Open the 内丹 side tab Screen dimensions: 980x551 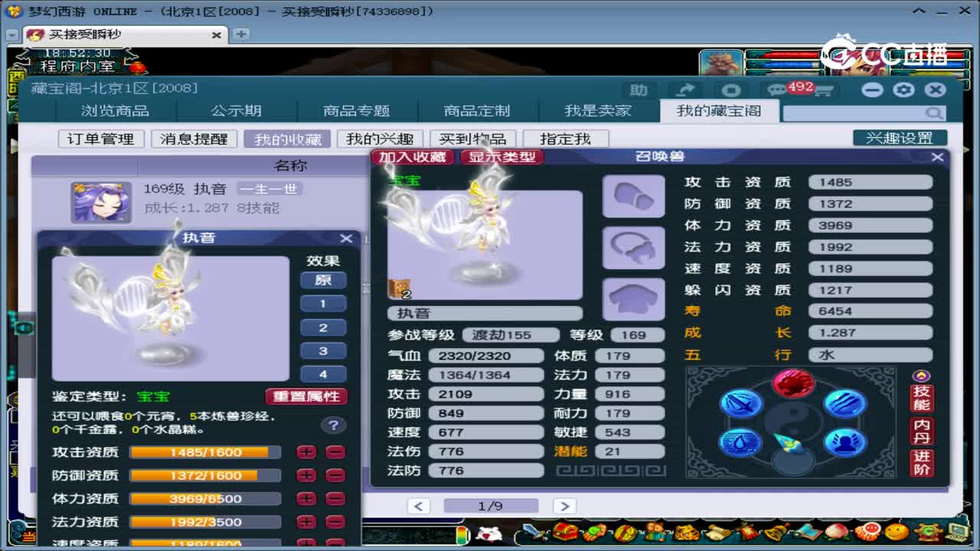click(x=922, y=432)
